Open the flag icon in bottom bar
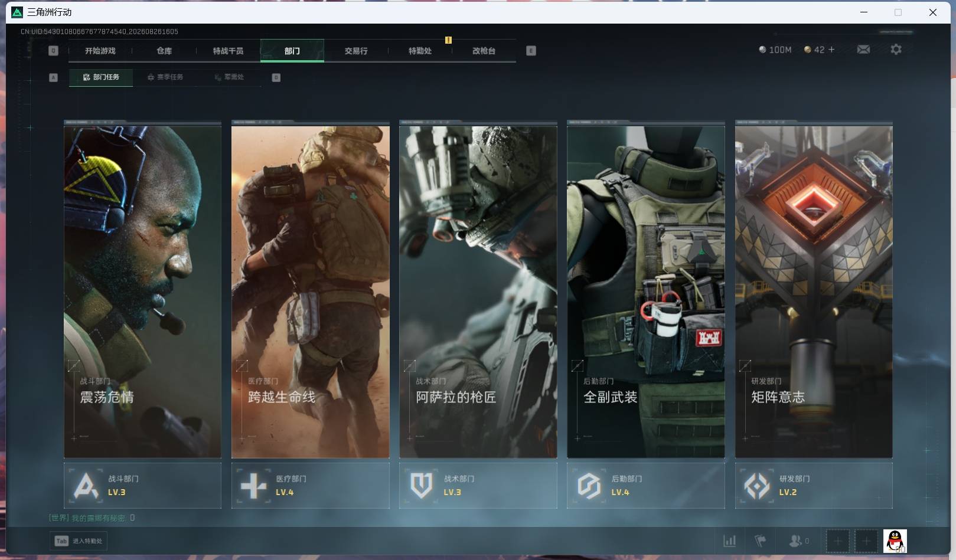The height and width of the screenshot is (560, 956). click(x=761, y=541)
